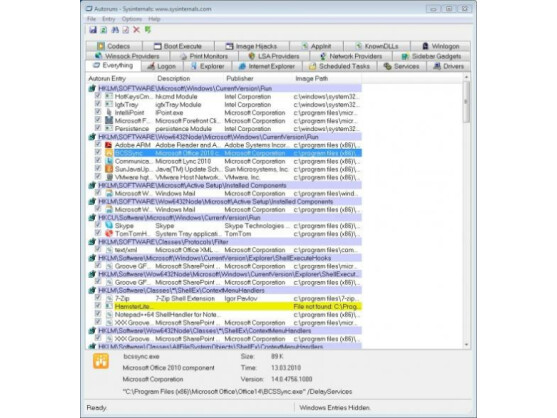Click the IntelliPoint mouse icon

coord(109,113)
